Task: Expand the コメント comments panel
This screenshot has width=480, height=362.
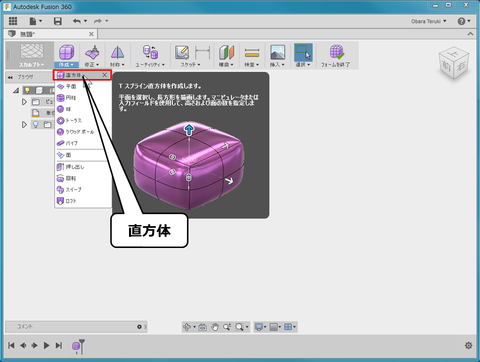Action: (139, 327)
